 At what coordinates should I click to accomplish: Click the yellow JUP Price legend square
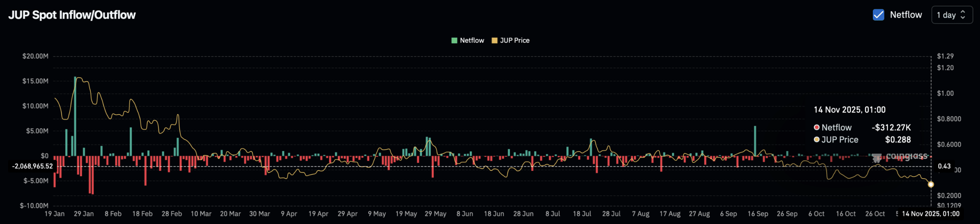tap(494, 41)
